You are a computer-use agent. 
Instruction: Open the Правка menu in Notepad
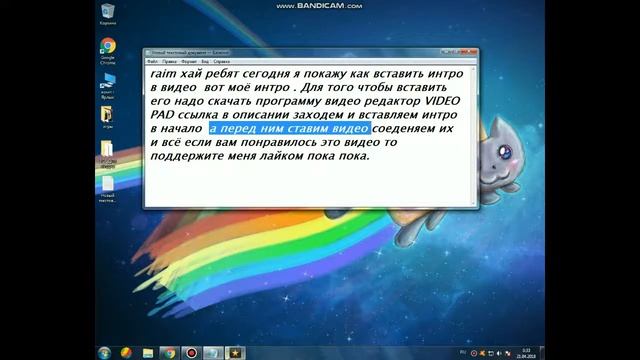pos(169,62)
